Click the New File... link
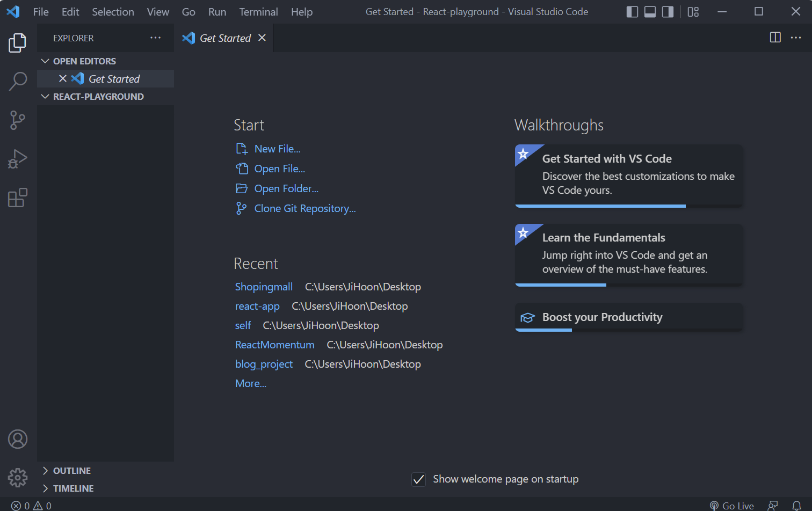Viewport: 812px width, 511px height. pos(277,149)
